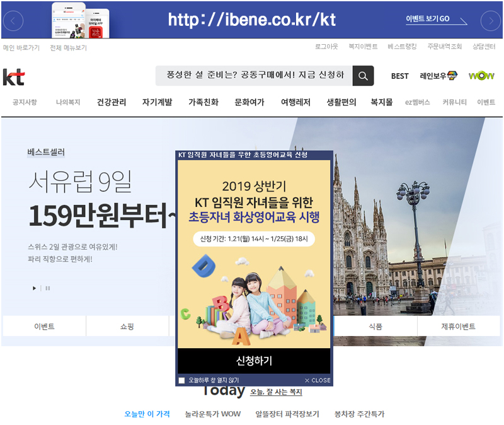Close the popup via X CLOSE

point(318,380)
